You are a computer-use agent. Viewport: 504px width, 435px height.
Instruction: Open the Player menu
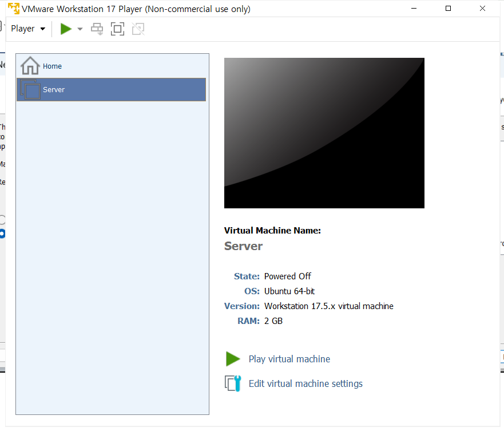coord(28,29)
